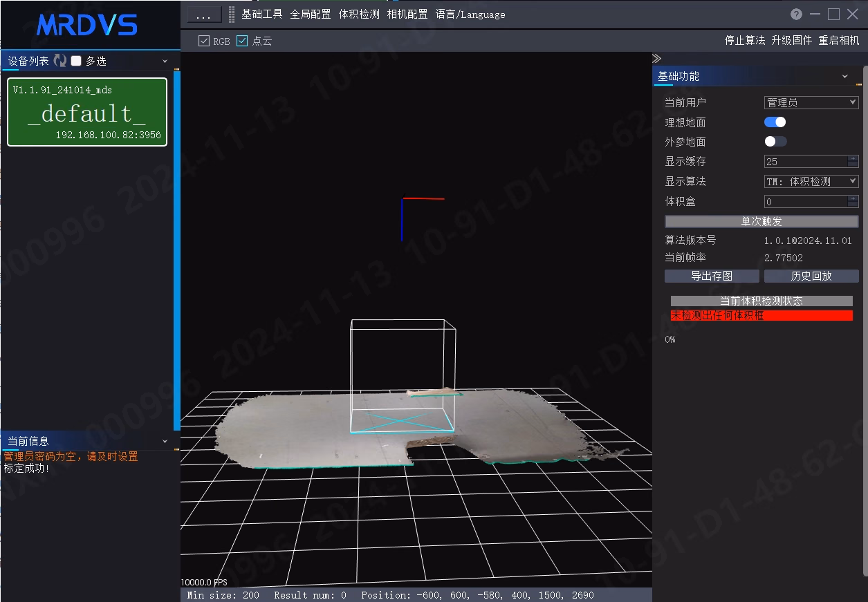Viewport: 868px width, 602px height.
Task: Switch to the 基础功能 panel tab
Action: point(678,76)
